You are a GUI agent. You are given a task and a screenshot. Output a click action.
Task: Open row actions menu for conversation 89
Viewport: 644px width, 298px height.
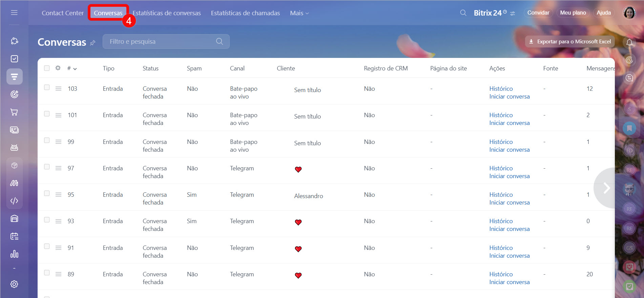pos(58,274)
